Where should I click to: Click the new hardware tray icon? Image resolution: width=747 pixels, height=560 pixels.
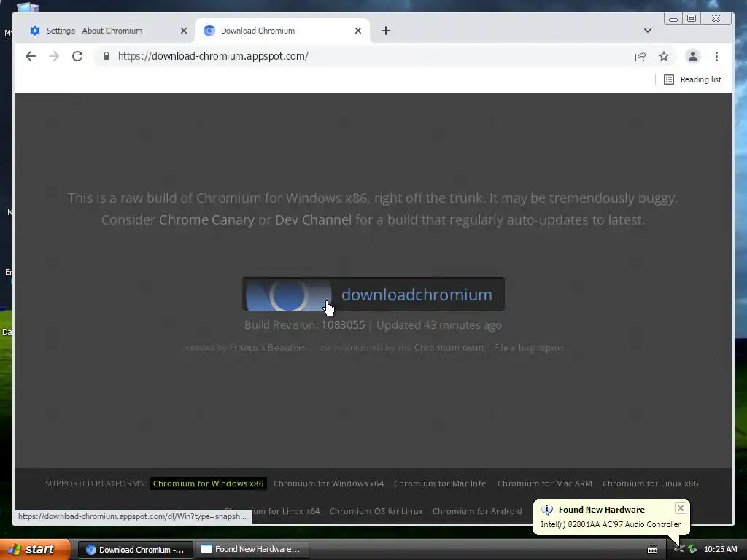pos(679,549)
